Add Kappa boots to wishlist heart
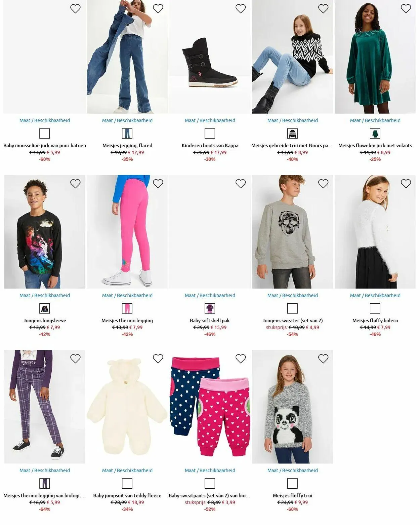The height and width of the screenshot is (525, 420). (241, 9)
